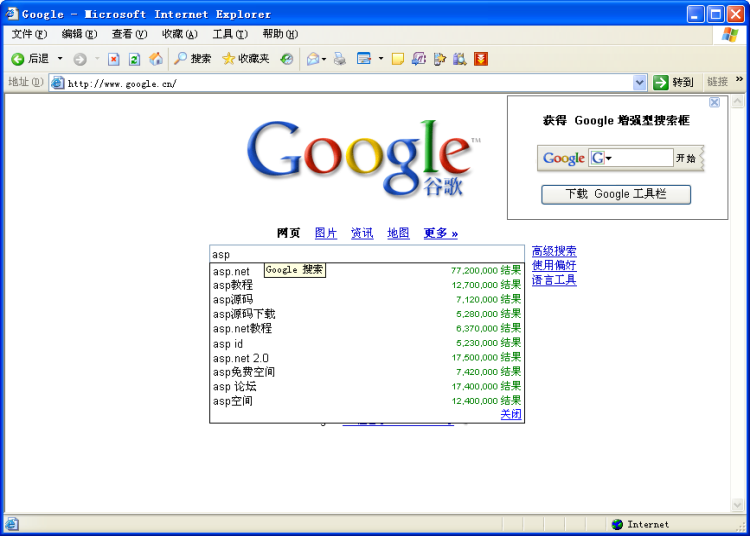Click the Internet zone globe icon
750x536 pixels.
pyautogui.click(x=617, y=524)
